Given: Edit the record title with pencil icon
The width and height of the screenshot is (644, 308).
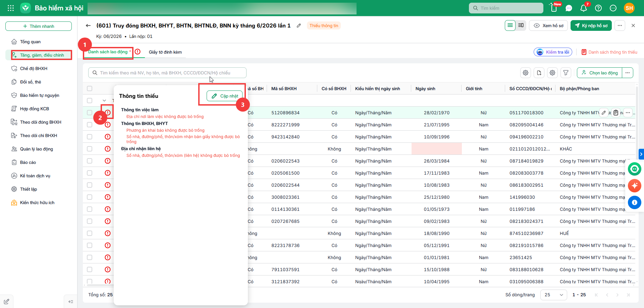Looking at the screenshot, I should pos(299,25).
